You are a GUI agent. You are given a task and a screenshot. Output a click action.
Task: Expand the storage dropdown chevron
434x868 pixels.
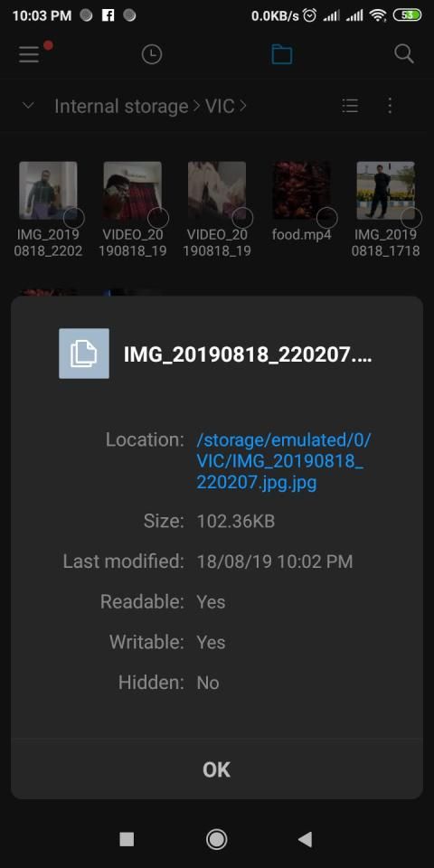coord(28,105)
